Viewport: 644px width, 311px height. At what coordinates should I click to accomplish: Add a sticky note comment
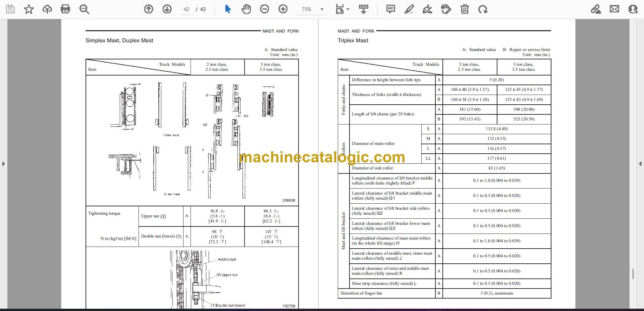pos(391,9)
